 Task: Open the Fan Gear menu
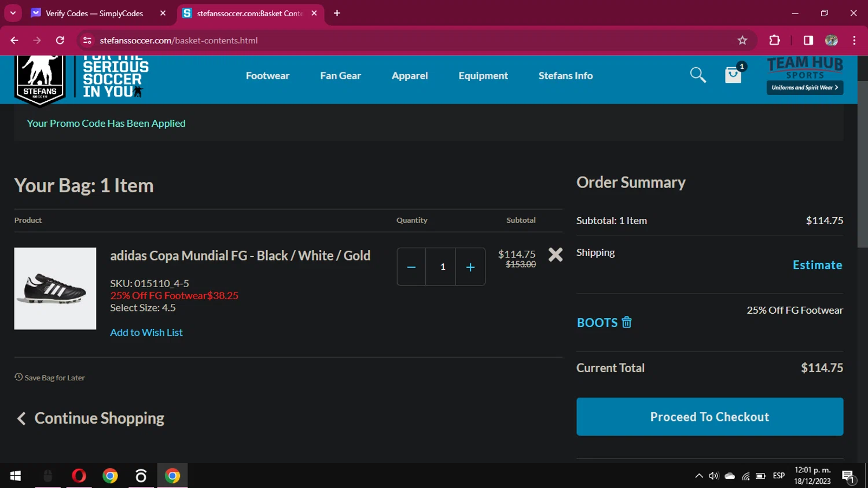pyautogui.click(x=340, y=76)
